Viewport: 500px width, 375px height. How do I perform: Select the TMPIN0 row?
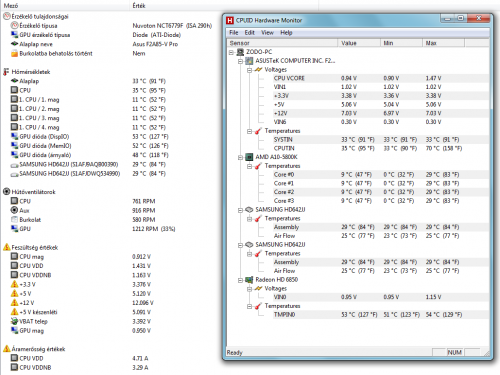381,315
